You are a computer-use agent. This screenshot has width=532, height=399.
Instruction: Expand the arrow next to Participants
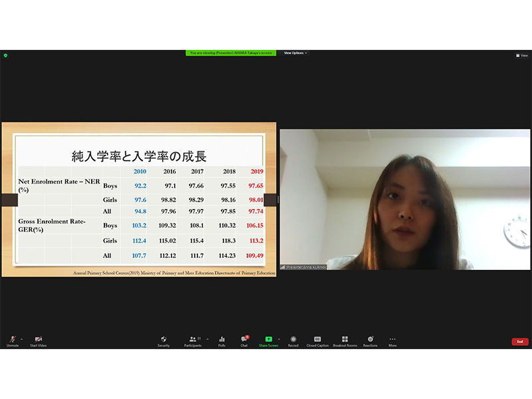(x=207, y=338)
